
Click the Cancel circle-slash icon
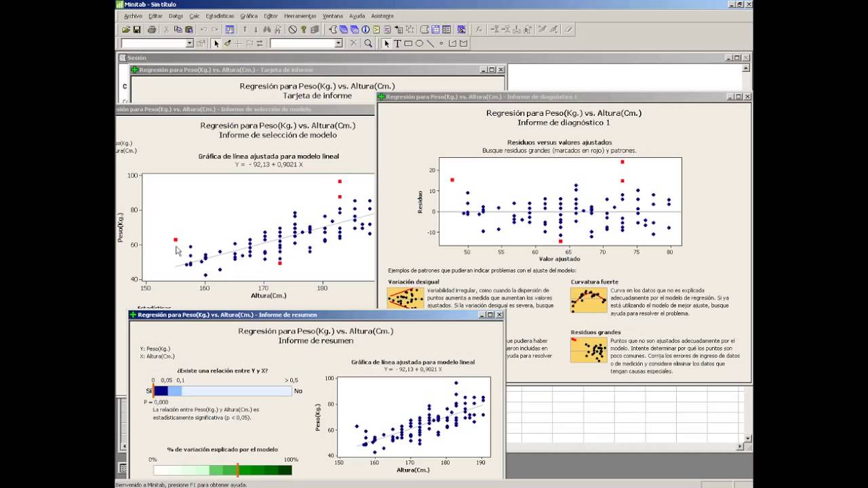pyautogui.click(x=293, y=29)
